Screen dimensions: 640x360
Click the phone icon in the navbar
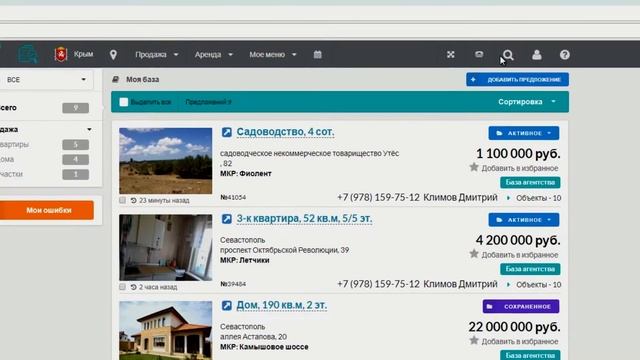click(x=479, y=54)
